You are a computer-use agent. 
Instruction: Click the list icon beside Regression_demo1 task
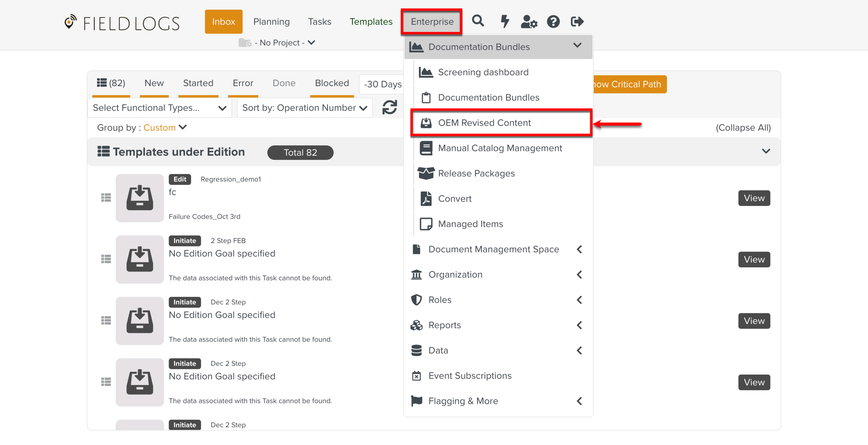pos(106,198)
